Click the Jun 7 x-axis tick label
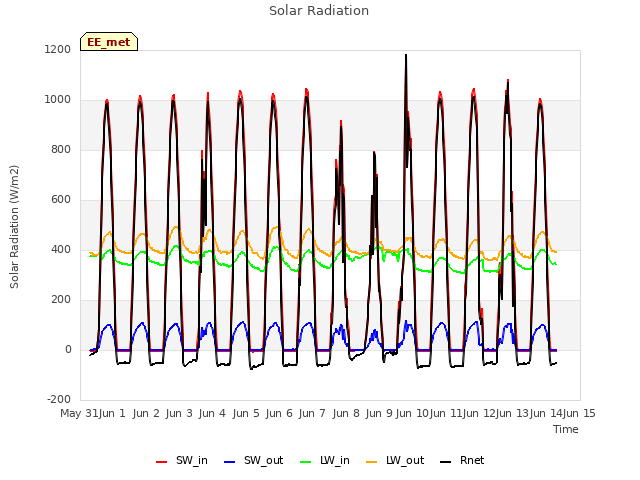 click(312, 413)
